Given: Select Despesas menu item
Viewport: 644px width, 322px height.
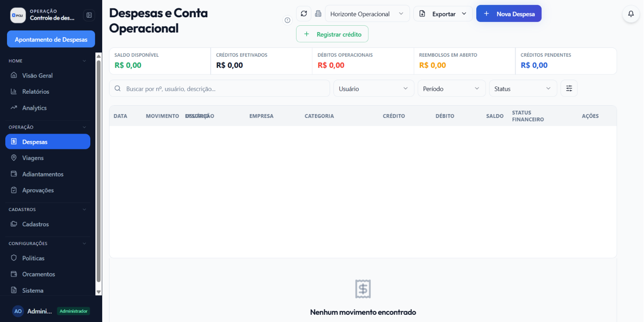Looking at the screenshot, I should [x=47, y=142].
